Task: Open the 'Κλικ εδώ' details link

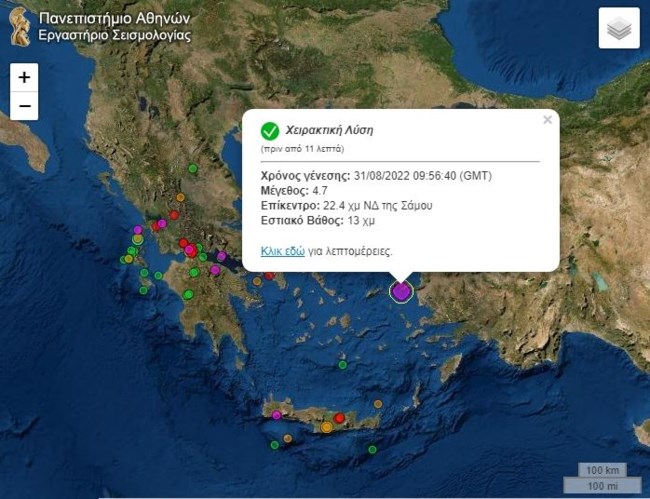Action: point(283,251)
